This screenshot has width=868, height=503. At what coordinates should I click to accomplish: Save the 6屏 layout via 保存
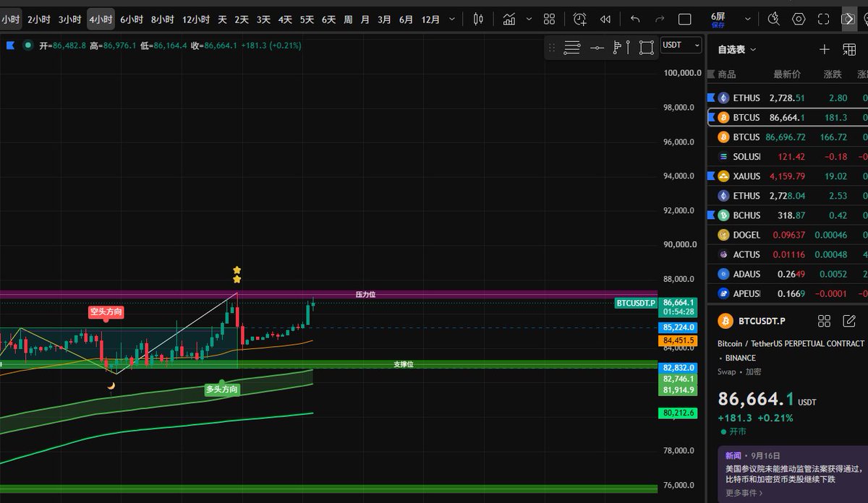[718, 25]
